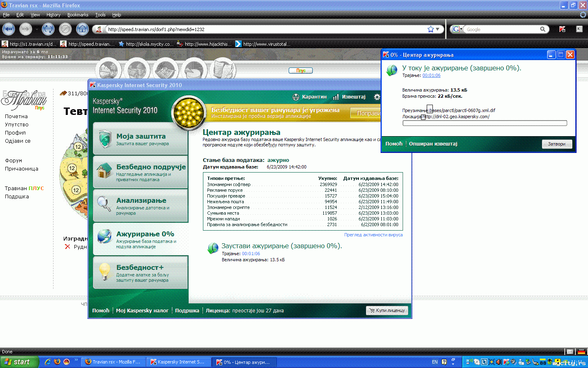The image size is (588, 368).
Task: Open Kaspersky settings gear icon
Action: tap(377, 97)
